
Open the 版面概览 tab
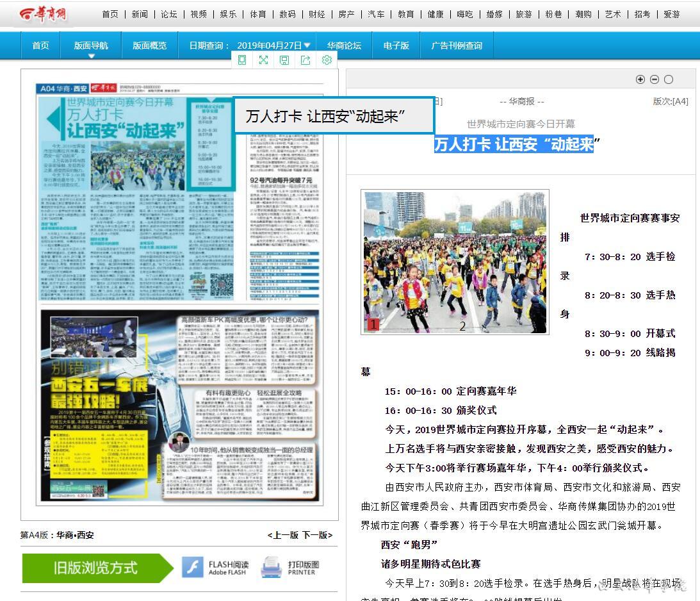pyautogui.click(x=149, y=45)
